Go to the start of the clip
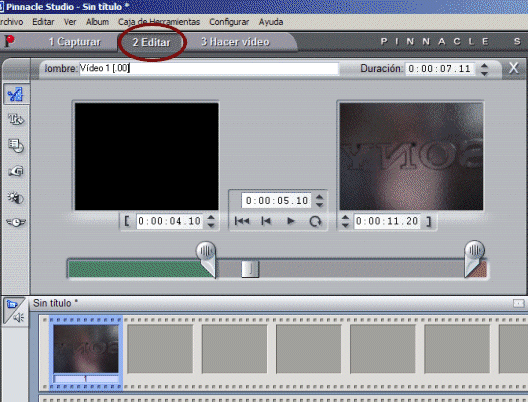The height and width of the screenshot is (402, 528). (x=242, y=221)
